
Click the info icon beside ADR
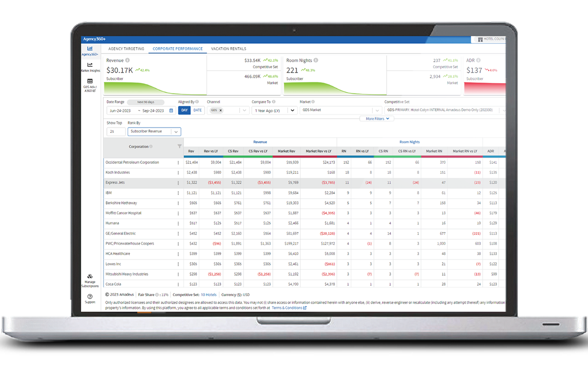479,60
